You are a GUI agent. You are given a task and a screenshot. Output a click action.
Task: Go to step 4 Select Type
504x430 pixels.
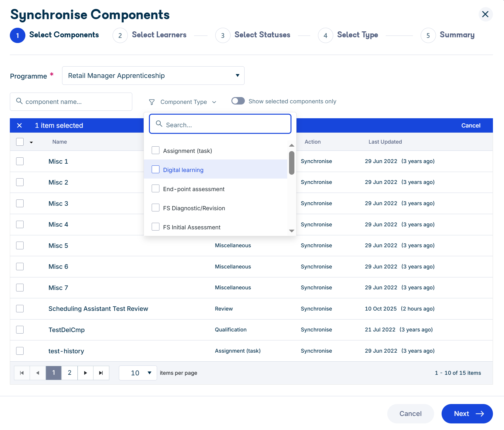click(348, 35)
